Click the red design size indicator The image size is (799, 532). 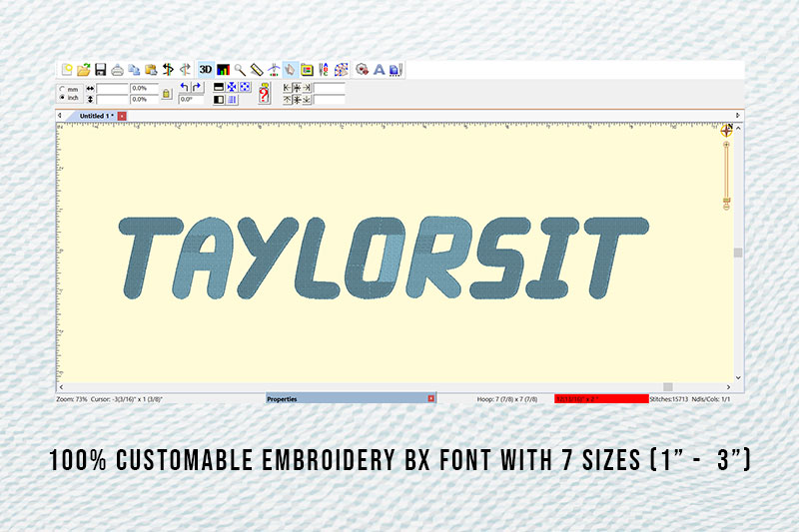[x=601, y=399]
